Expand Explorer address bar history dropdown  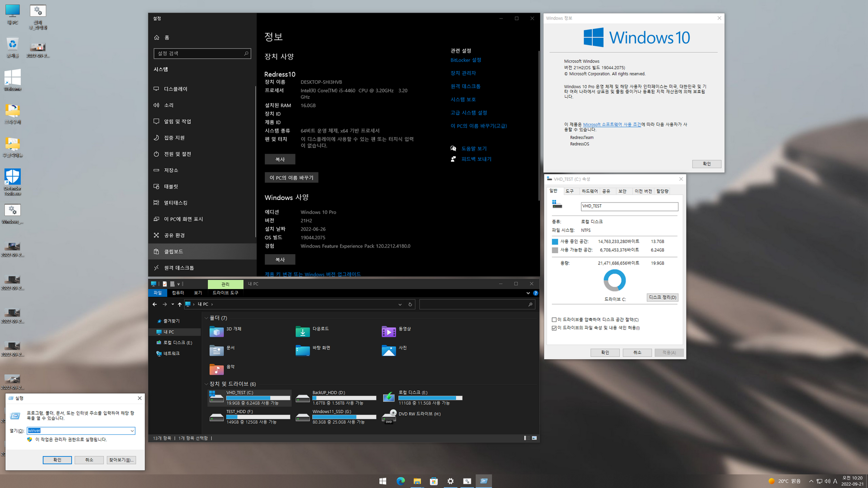pyautogui.click(x=400, y=305)
